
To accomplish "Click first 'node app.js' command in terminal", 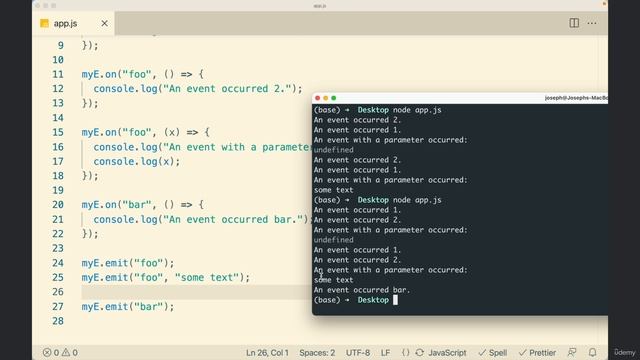I will [x=417, y=110].
